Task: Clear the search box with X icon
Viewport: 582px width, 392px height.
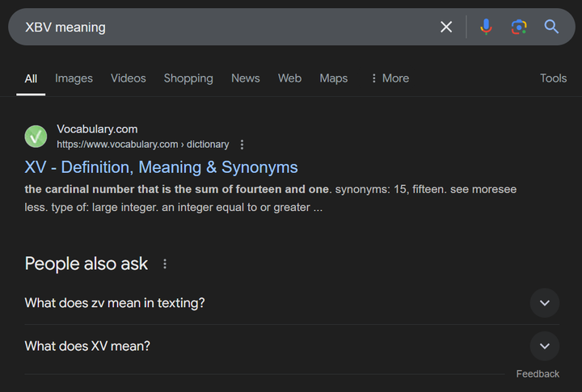Action: [446, 27]
